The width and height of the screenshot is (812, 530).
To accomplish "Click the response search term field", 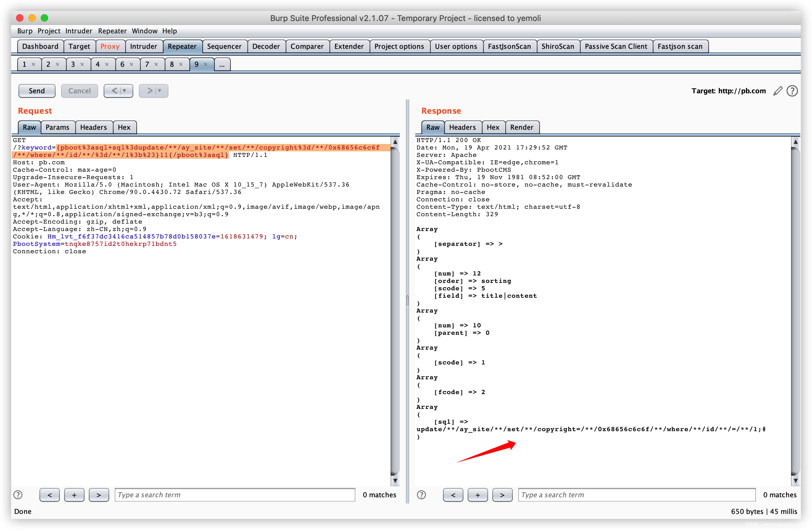I will pos(636,494).
